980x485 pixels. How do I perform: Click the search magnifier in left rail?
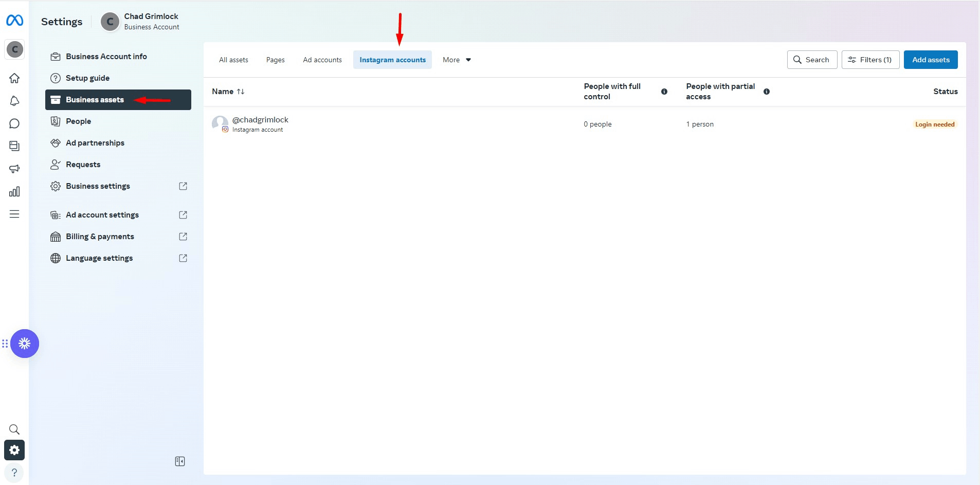click(14, 429)
